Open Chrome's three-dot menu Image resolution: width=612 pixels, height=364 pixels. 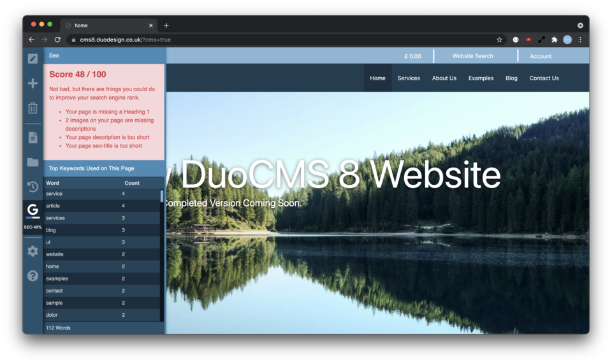tap(580, 40)
